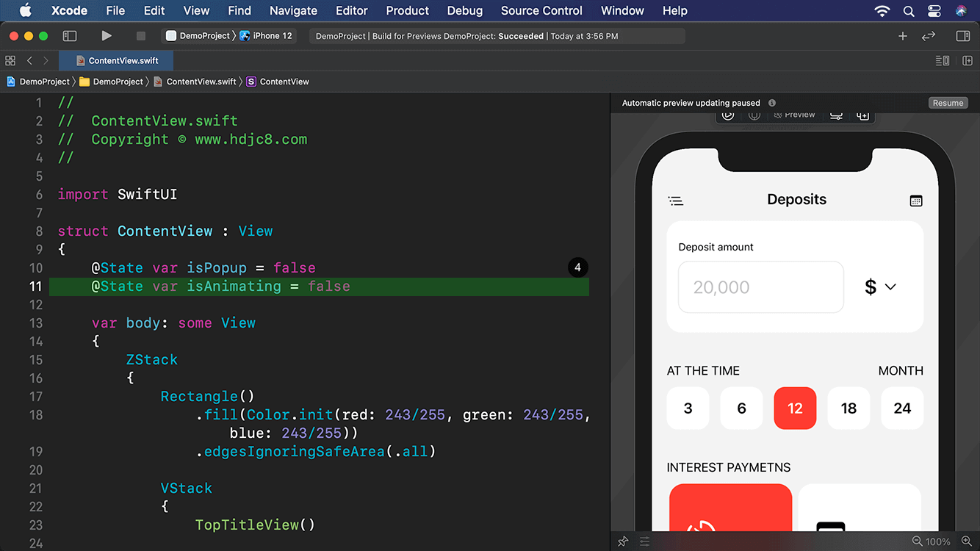980x551 pixels.
Task: Go forward in editor history
Action: pos(46,61)
